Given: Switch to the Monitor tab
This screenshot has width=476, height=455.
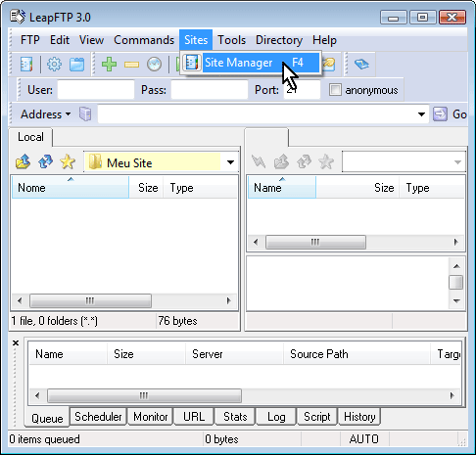Looking at the screenshot, I should (150, 417).
